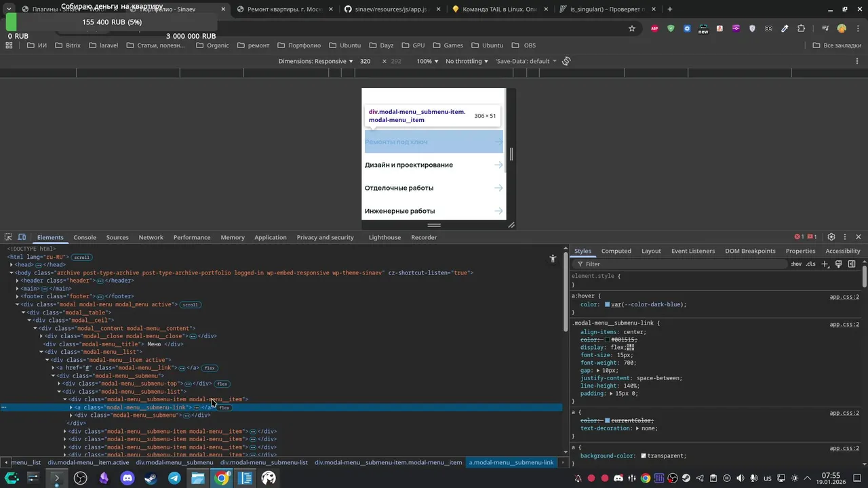Click 'Инженерные работы' menu link

tap(399, 211)
